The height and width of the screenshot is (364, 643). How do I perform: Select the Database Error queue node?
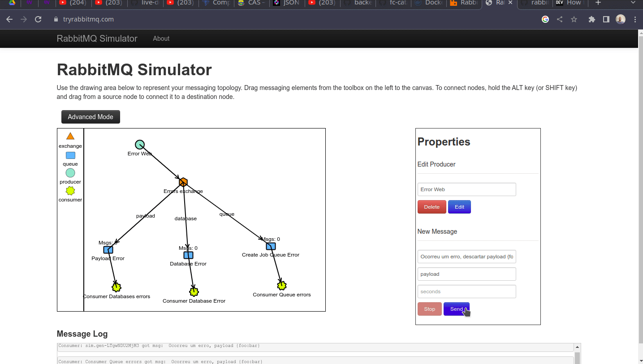point(188,255)
